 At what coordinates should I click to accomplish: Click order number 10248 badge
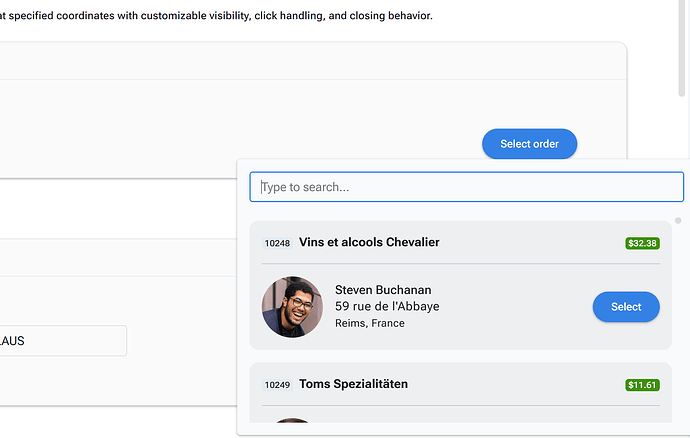pyautogui.click(x=277, y=243)
